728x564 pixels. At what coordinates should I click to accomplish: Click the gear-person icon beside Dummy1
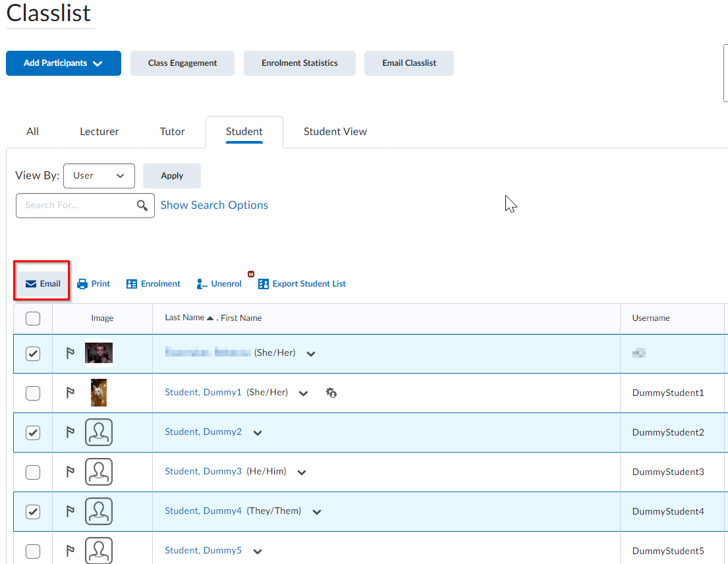tap(331, 393)
